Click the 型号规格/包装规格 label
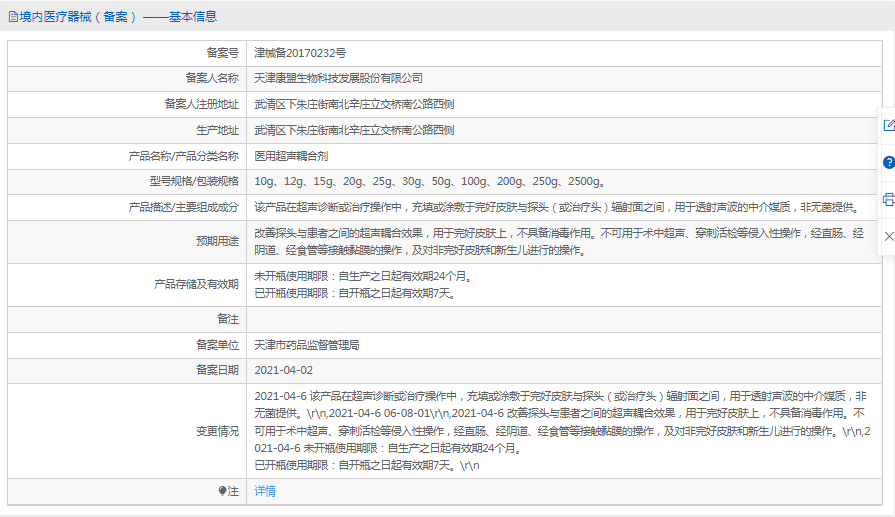 pyautogui.click(x=194, y=181)
